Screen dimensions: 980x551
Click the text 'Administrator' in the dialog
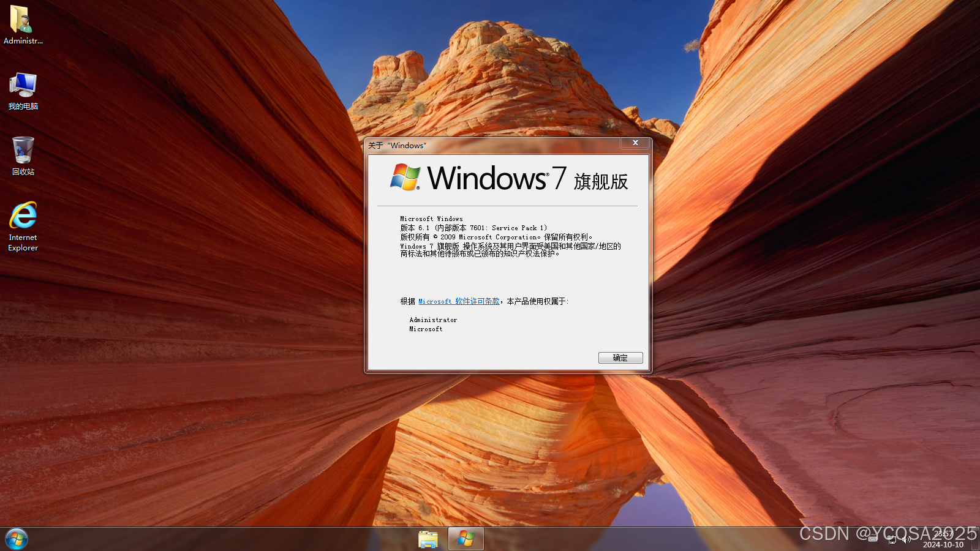(433, 320)
